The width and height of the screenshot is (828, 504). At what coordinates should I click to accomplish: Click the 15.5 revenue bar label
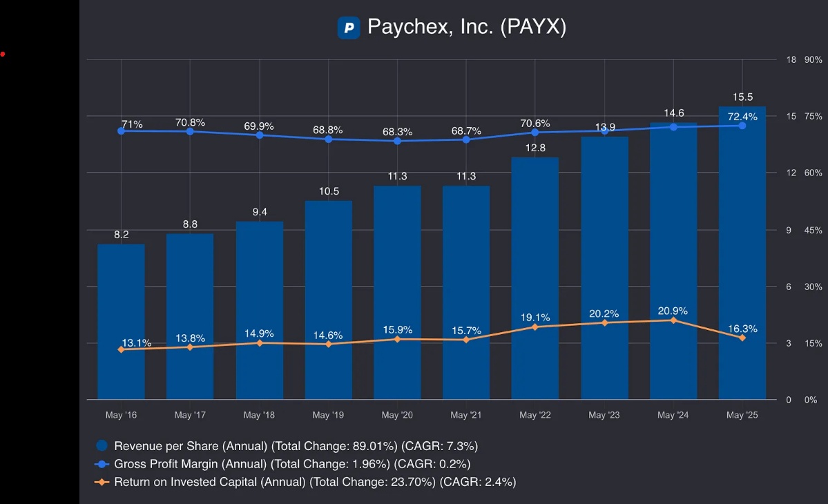pos(743,97)
